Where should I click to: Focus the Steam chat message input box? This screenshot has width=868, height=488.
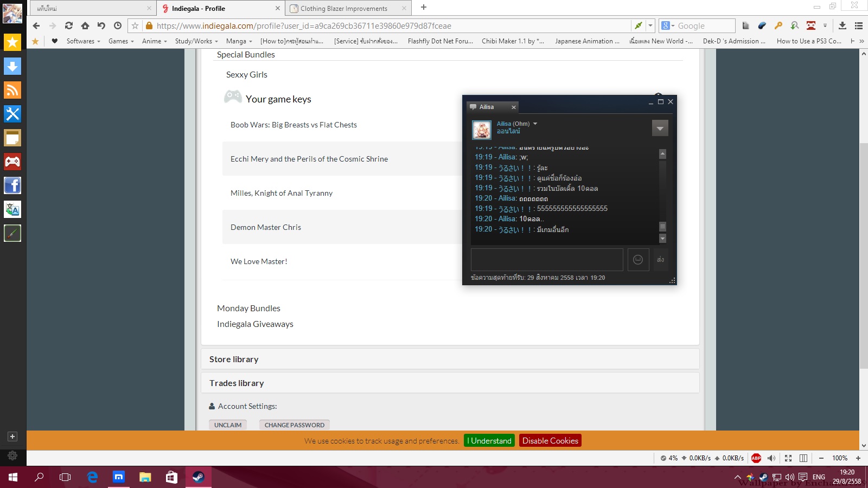[x=547, y=260]
